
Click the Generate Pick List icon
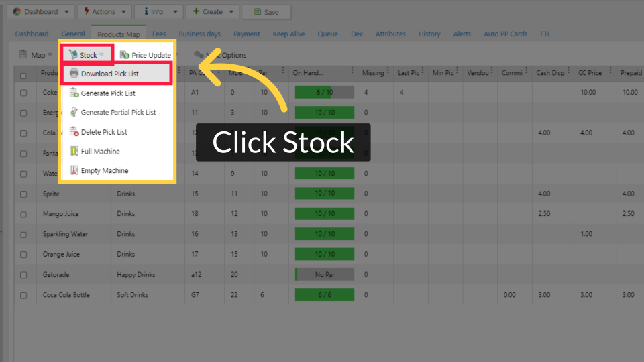pos(74,93)
